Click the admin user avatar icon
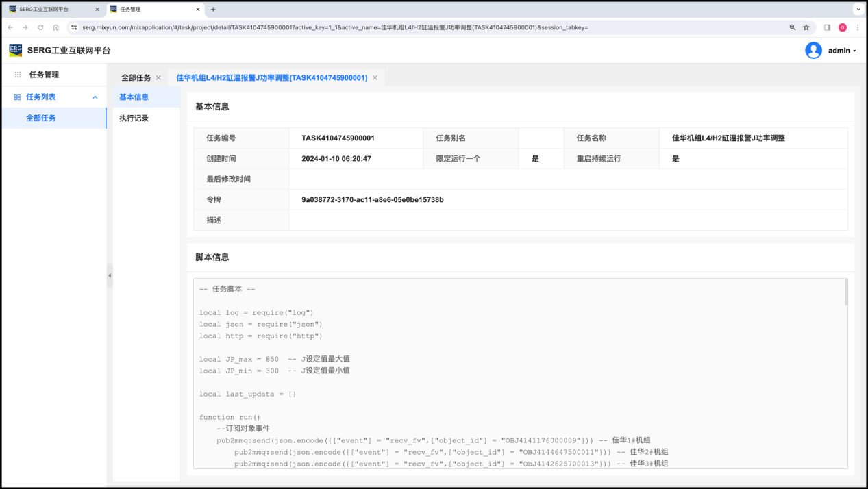The image size is (868, 489). (x=813, y=50)
